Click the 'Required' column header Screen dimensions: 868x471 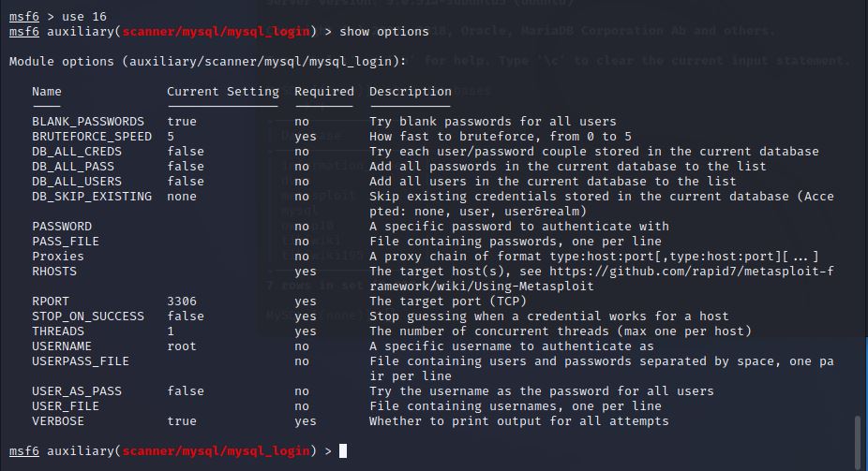pos(323,92)
